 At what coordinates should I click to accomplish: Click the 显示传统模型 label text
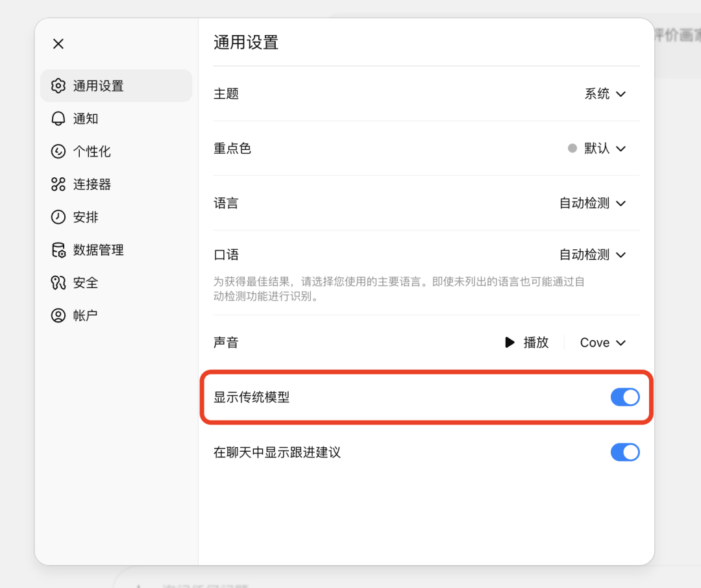(252, 397)
